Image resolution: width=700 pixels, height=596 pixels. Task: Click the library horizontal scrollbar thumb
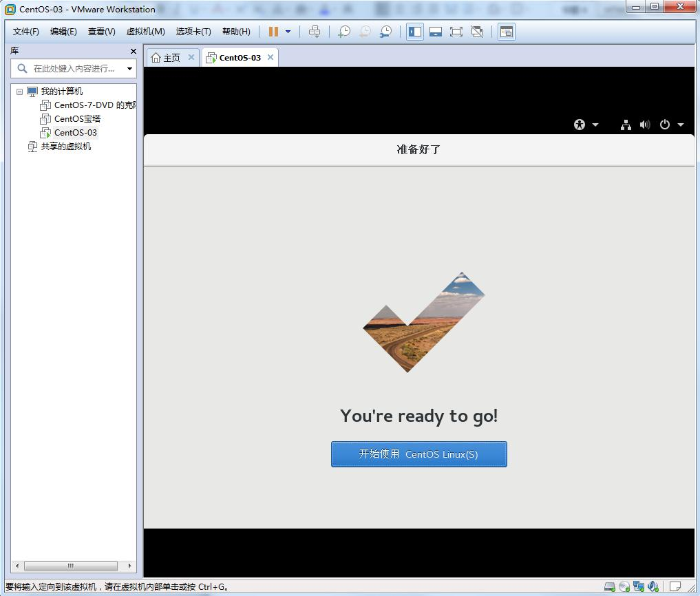[70, 566]
